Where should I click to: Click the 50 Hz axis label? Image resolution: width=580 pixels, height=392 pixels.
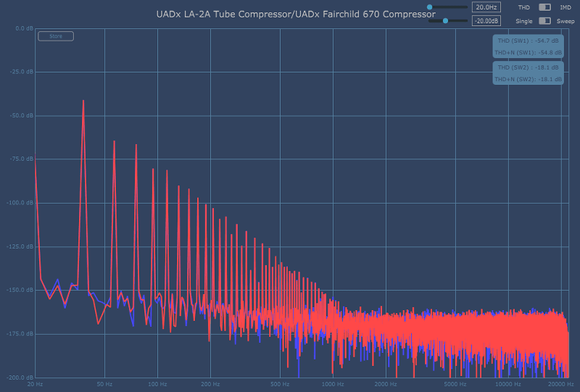[104, 384]
